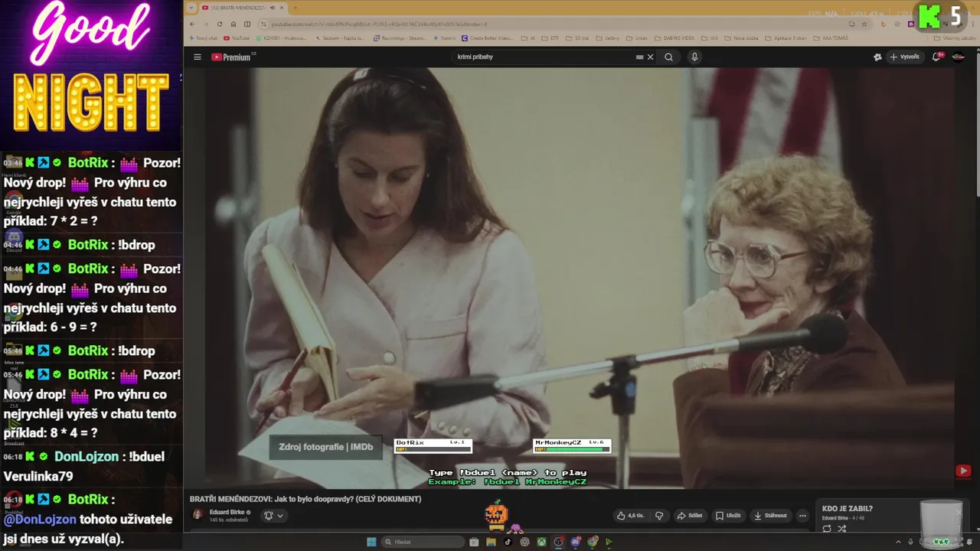Open the KDO JE ZABIL? playlist title

847,508
